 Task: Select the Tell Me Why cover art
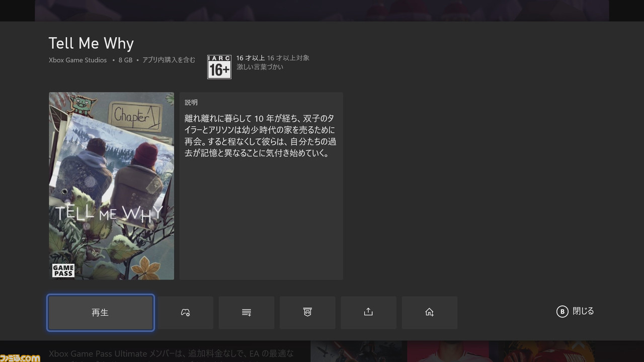[111, 186]
